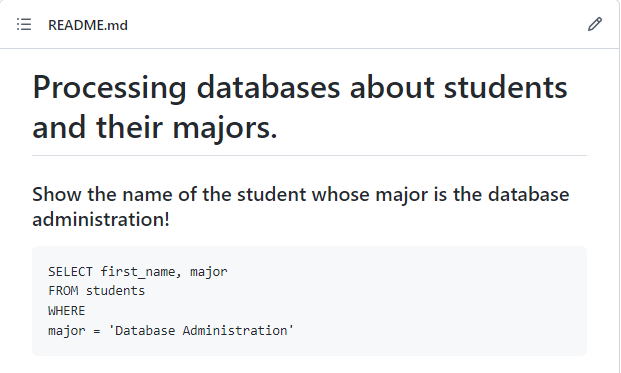The height and width of the screenshot is (373, 621).
Task: Click the 'Database Administration' string literal
Action: point(201,331)
